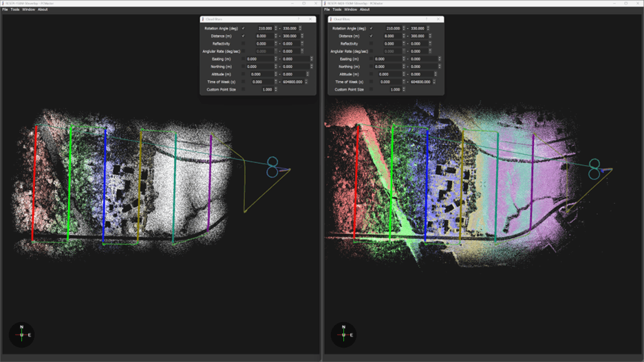Click the compass widget in the right viewer
This screenshot has width=644, height=362.
tap(344, 334)
